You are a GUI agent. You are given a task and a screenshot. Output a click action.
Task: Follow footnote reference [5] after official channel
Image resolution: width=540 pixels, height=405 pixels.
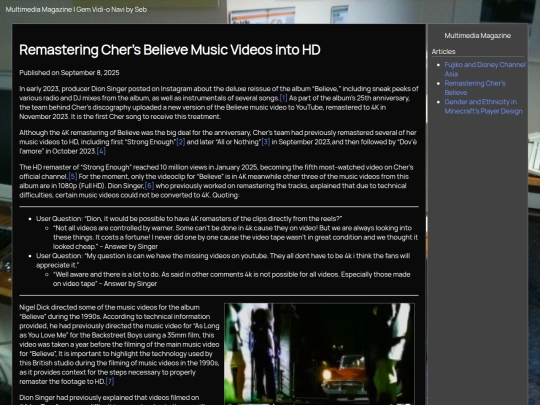pyautogui.click(x=73, y=177)
